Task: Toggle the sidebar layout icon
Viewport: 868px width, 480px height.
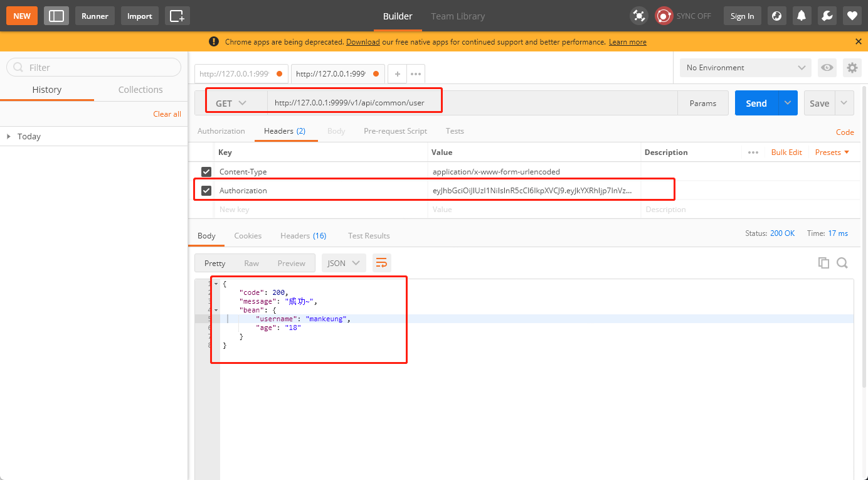Action: pos(56,16)
